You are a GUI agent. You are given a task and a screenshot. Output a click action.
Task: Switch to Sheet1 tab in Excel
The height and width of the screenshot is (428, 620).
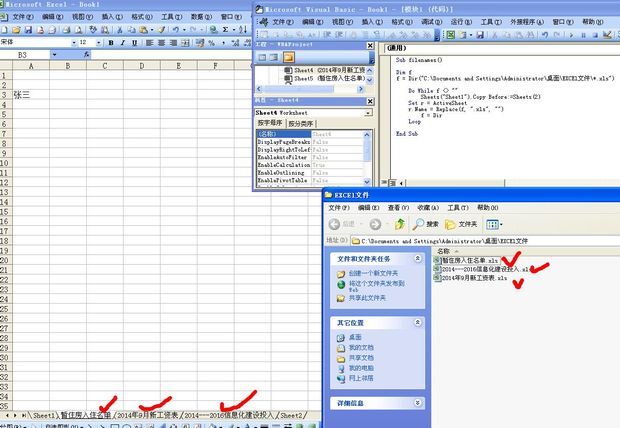tap(43, 415)
